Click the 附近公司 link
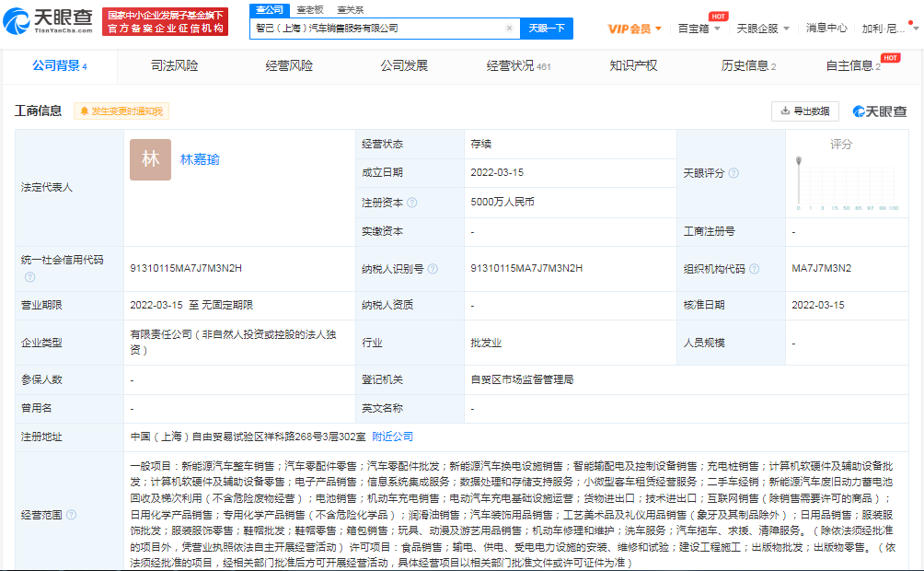This screenshot has height=571, width=924. pyautogui.click(x=392, y=437)
